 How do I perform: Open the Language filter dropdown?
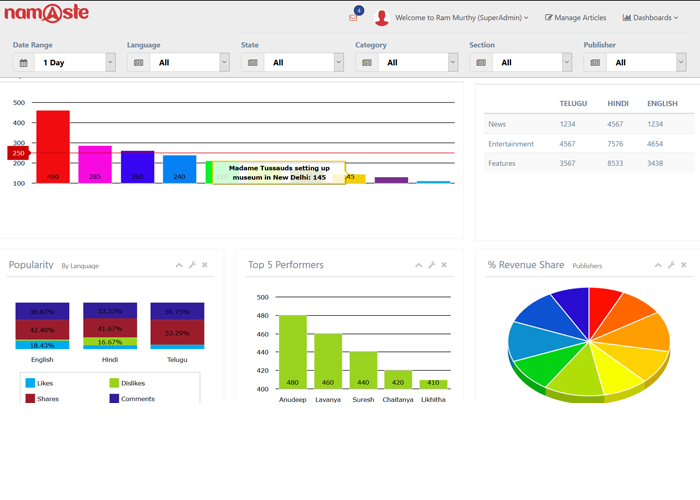[224, 62]
